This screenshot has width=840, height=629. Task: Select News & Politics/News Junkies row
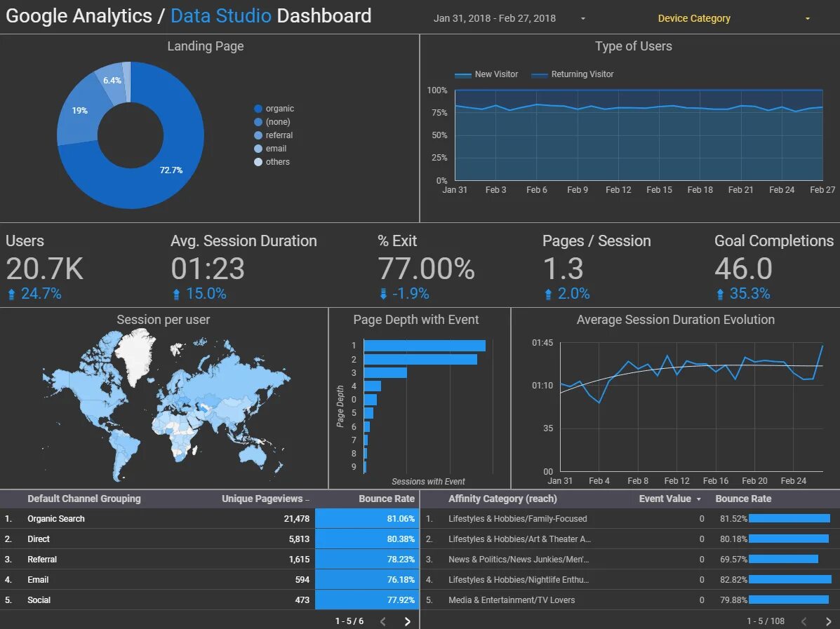click(630, 560)
